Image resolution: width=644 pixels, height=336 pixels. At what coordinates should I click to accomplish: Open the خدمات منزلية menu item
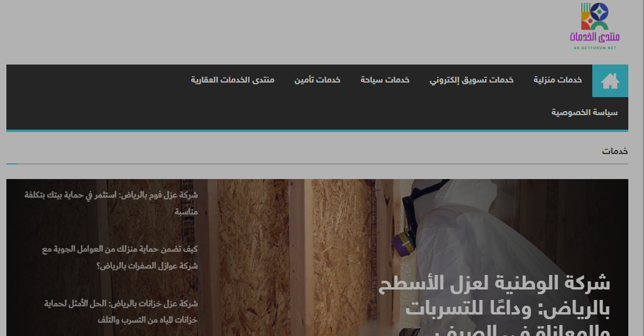point(558,80)
